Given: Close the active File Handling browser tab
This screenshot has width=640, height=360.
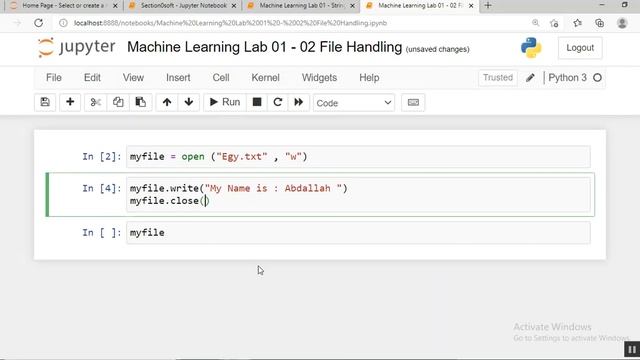Looking at the screenshot, I should coord(471,6).
